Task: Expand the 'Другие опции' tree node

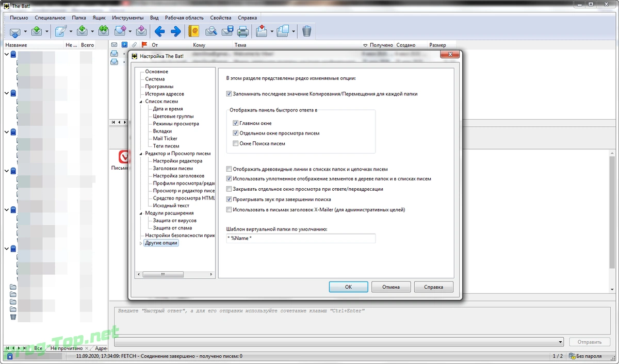Action: click(141, 243)
